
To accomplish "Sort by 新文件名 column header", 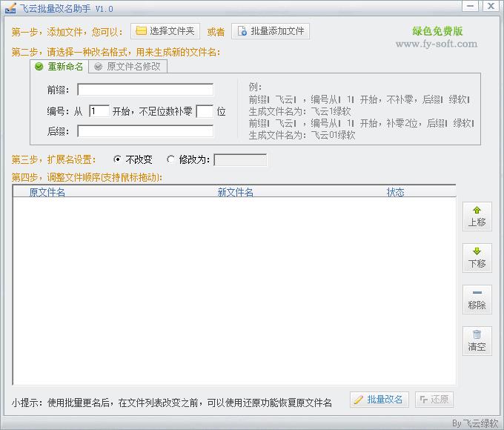I will click(x=235, y=192).
